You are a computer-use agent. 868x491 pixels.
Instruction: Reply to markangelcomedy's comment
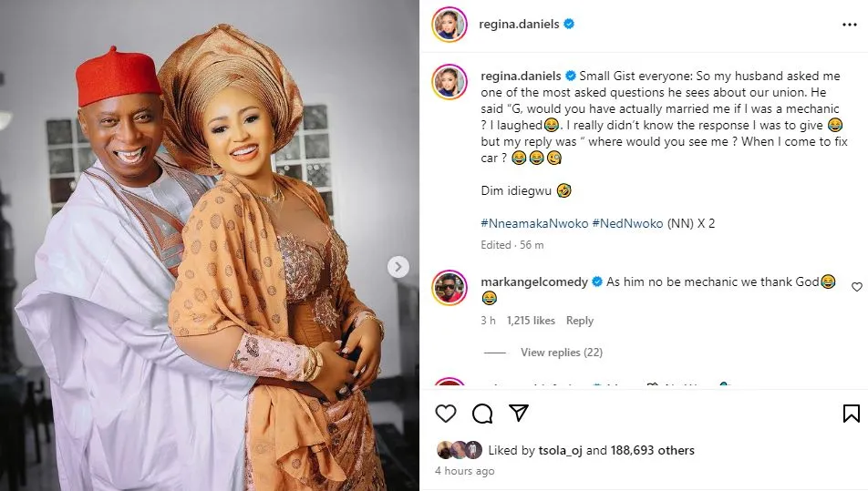[x=580, y=321]
